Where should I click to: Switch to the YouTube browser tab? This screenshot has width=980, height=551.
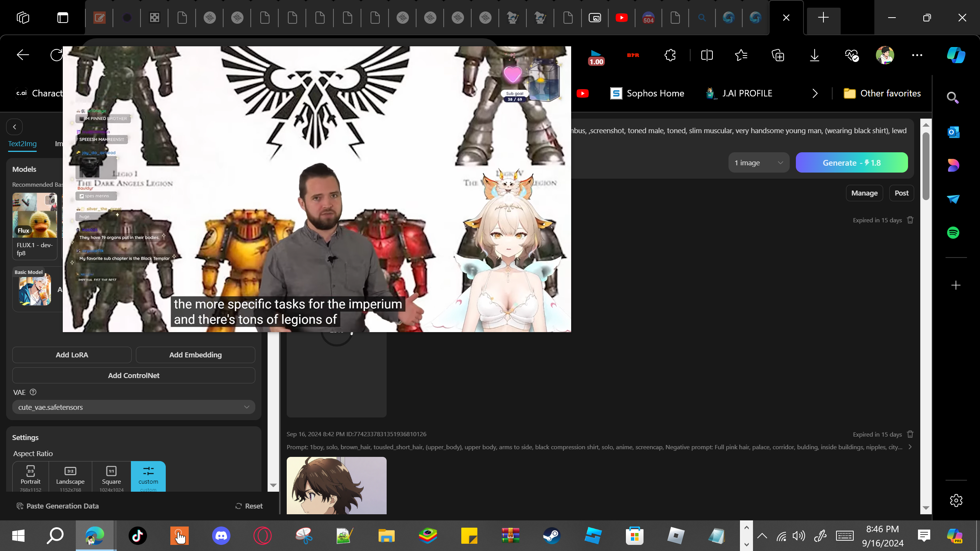pyautogui.click(x=622, y=18)
